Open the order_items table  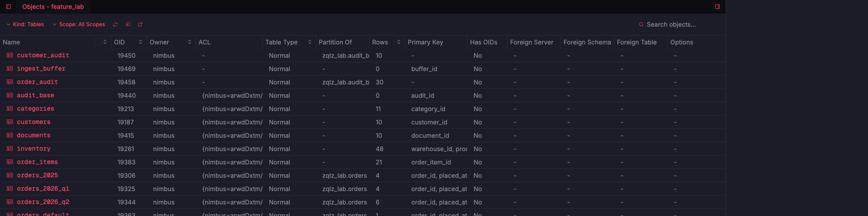coord(37,162)
